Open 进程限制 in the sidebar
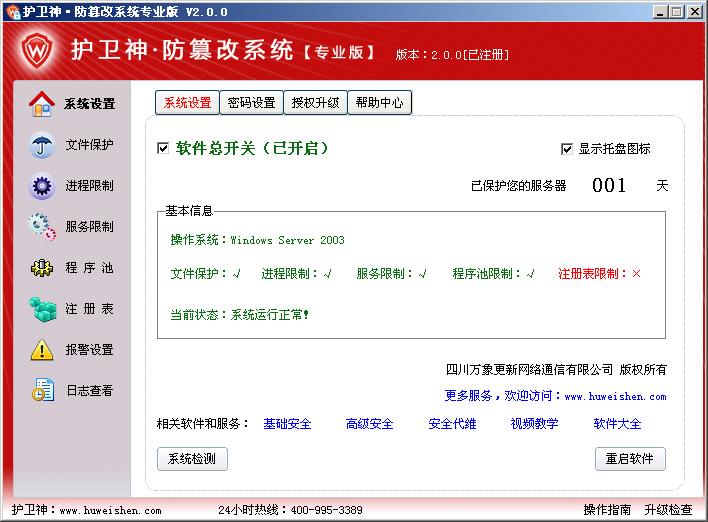This screenshot has height=522, width=708. (x=89, y=186)
